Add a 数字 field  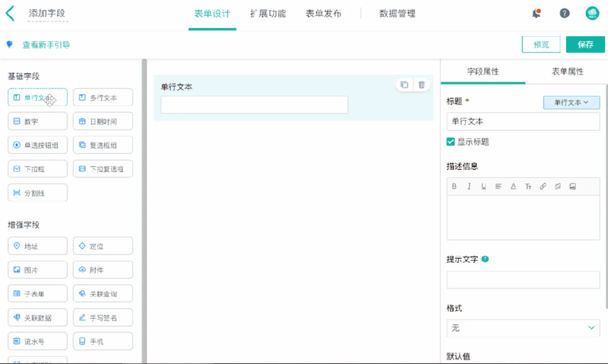pos(38,121)
